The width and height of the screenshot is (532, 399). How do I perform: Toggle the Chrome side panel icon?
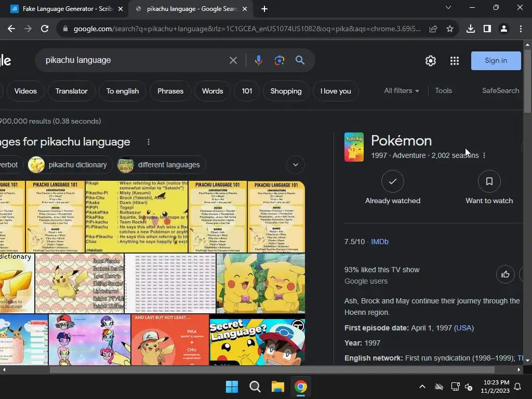[x=487, y=29]
